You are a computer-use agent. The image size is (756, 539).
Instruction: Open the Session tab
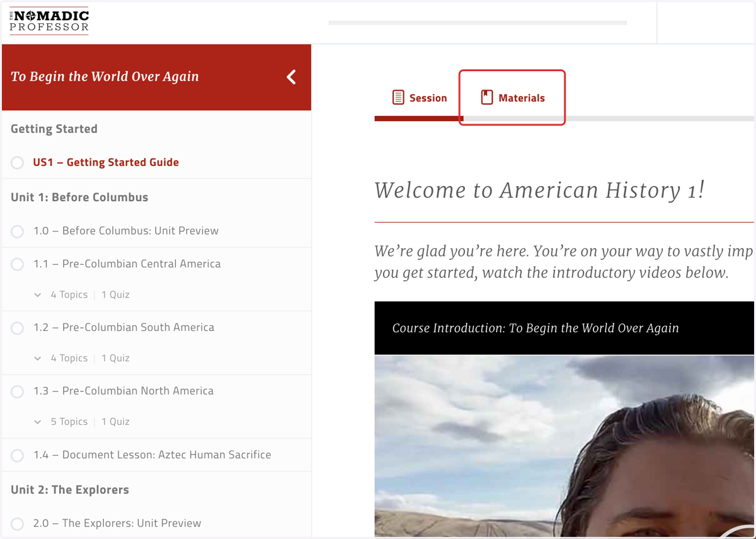[419, 98]
